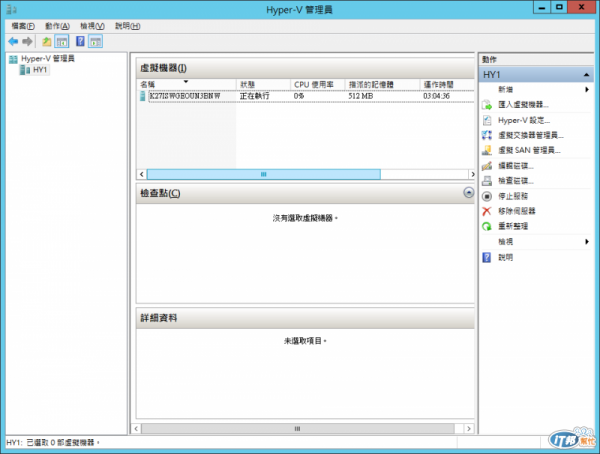This screenshot has width=600, height=454.
Task: Click the 新增 action entry
Action: 505,90
